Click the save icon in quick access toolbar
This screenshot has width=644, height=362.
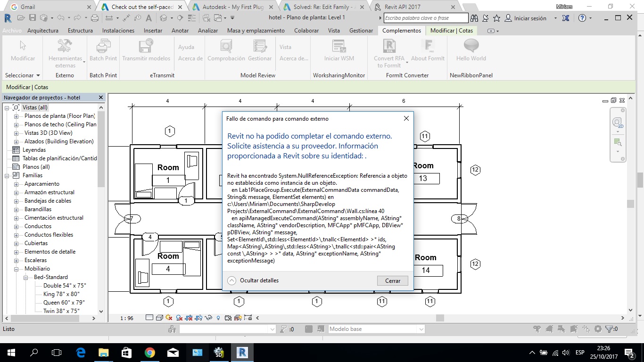pos(33,18)
